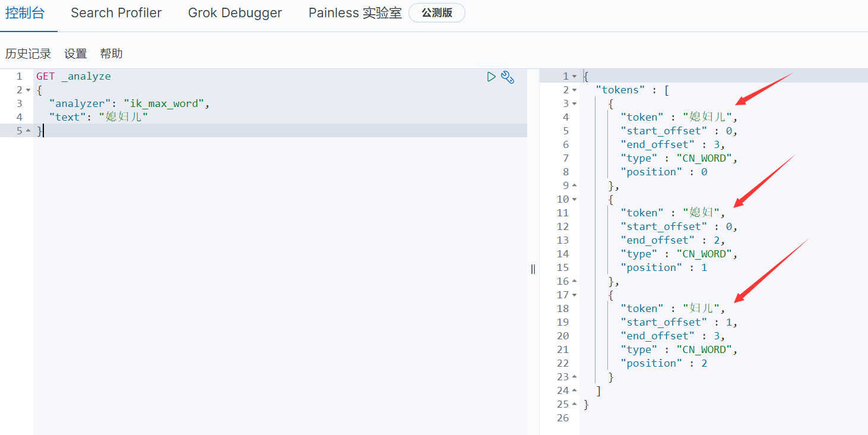868x435 pixels.
Task: Open the Grok Debugger tab
Action: [x=235, y=13]
